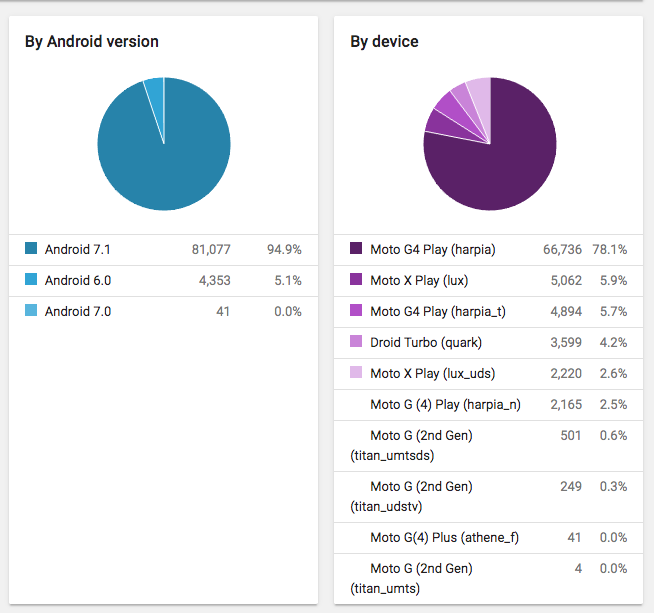654x613 pixels.
Task: Click the Moto X Play (lux) color swatch
Action: [356, 280]
